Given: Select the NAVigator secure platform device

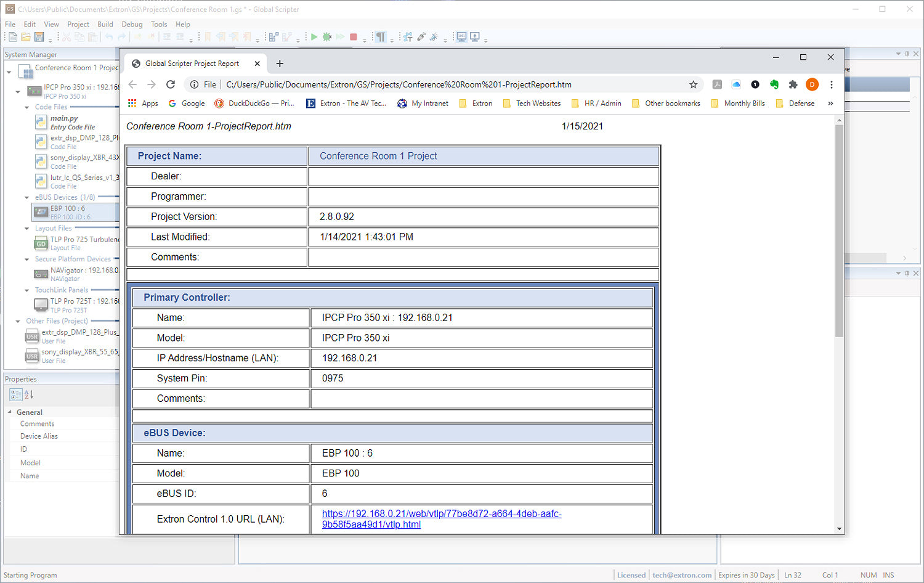Looking at the screenshot, I should 76,274.
